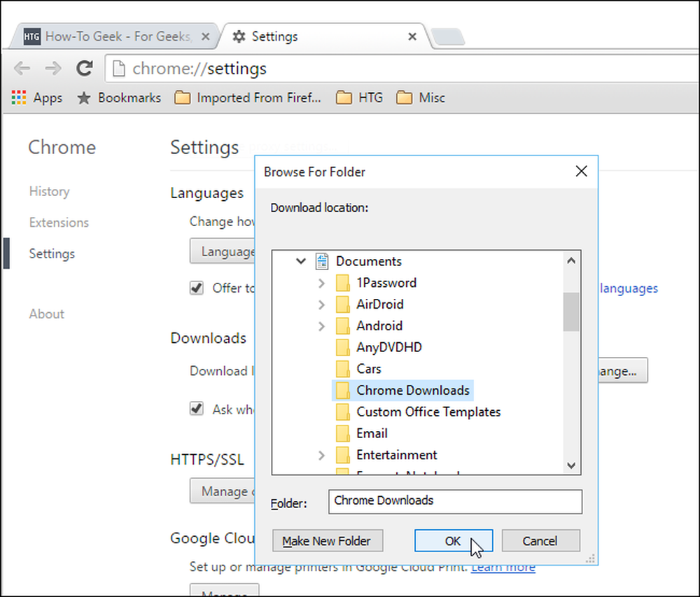Open a new tab
The height and width of the screenshot is (597, 700).
pyautogui.click(x=449, y=37)
